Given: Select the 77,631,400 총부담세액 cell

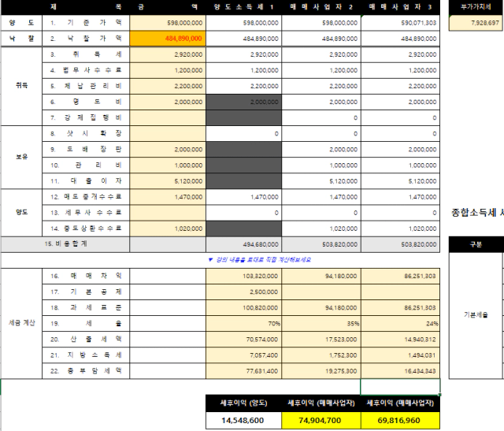Looking at the screenshot, I should tap(243, 371).
